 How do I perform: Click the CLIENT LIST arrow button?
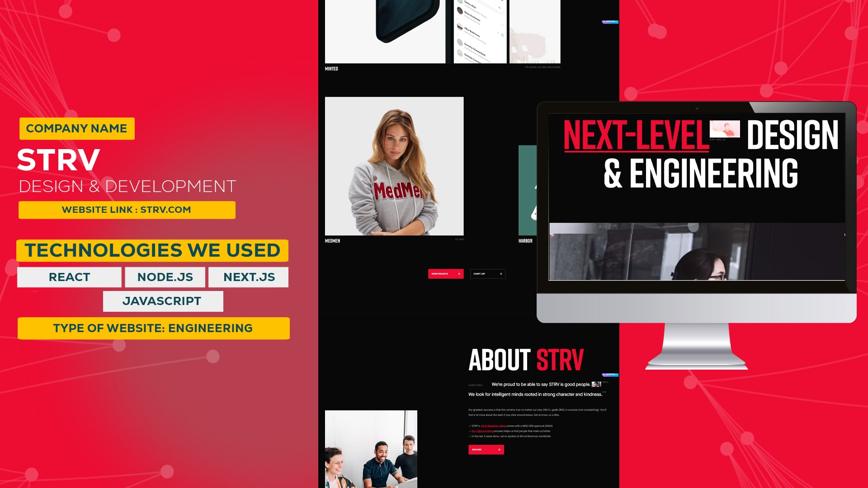pyautogui.click(x=501, y=273)
